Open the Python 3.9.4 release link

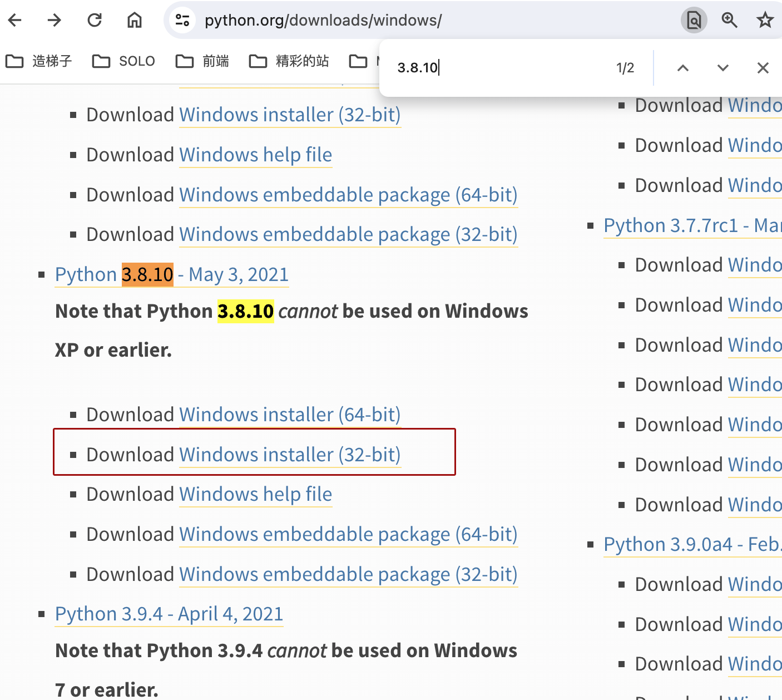click(x=169, y=614)
